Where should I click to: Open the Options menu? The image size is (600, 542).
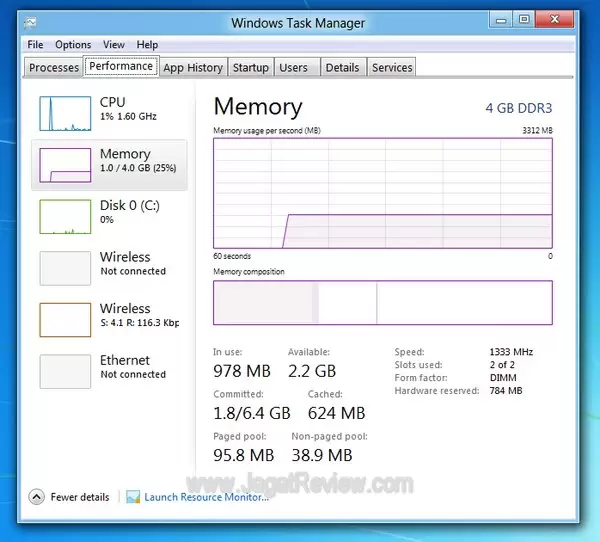pyautogui.click(x=73, y=45)
